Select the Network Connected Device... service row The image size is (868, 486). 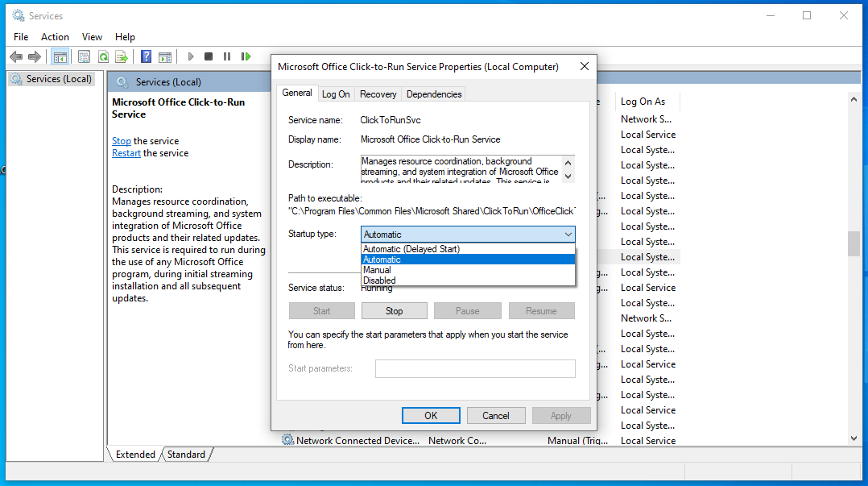(479, 441)
